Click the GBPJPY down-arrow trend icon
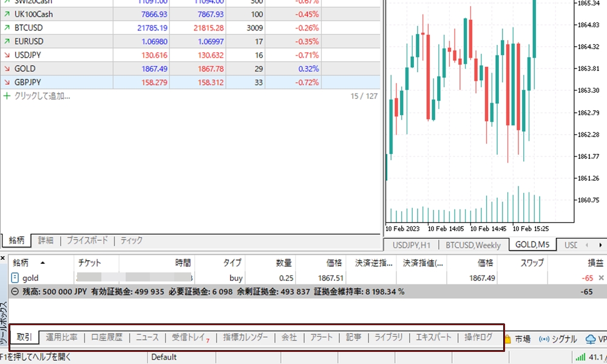 click(7, 82)
